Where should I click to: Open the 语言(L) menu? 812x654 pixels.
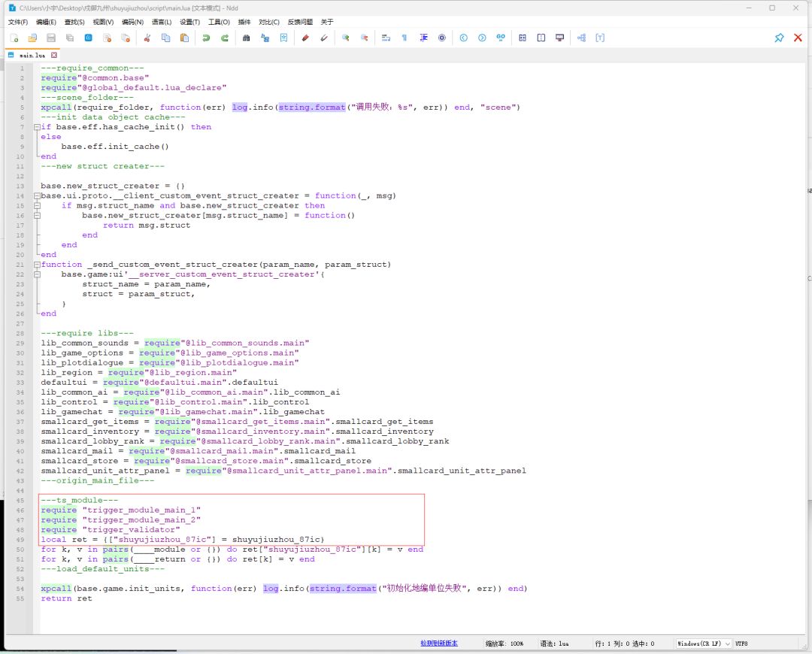(161, 23)
